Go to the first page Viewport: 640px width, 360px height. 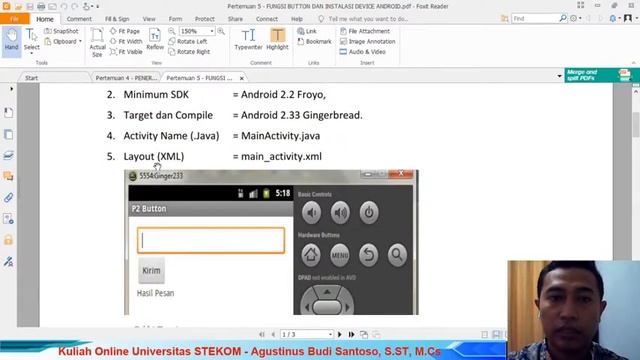coord(262,334)
